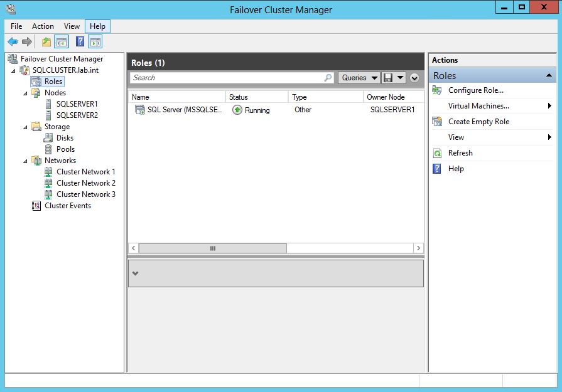Sort roles by the Owner Node column header
The width and height of the screenshot is (562, 392).
pos(394,97)
